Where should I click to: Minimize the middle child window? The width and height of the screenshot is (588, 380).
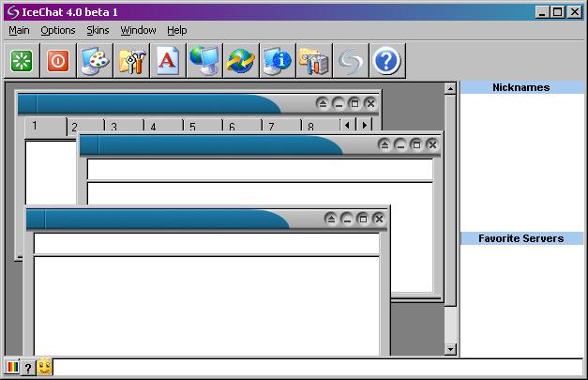pos(400,144)
